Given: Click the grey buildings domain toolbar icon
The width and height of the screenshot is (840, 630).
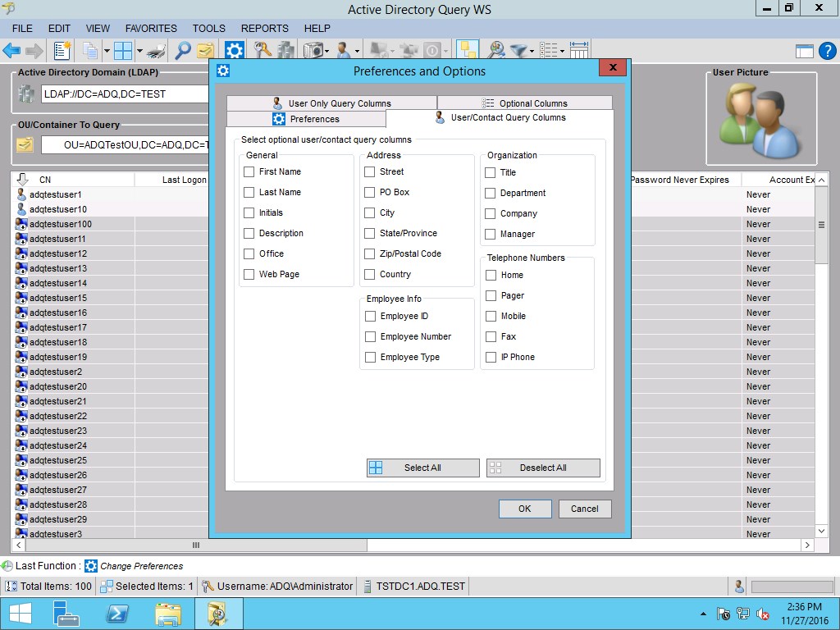Looking at the screenshot, I should 286,50.
